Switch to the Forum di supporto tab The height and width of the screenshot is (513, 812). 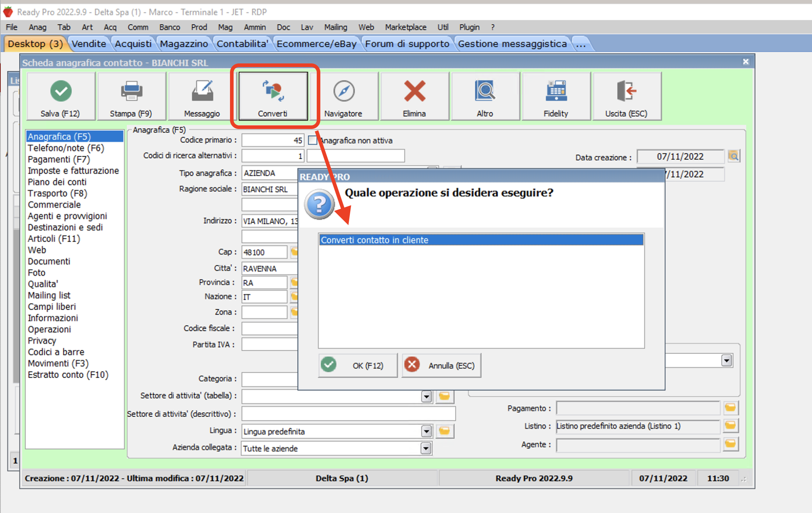coord(407,44)
